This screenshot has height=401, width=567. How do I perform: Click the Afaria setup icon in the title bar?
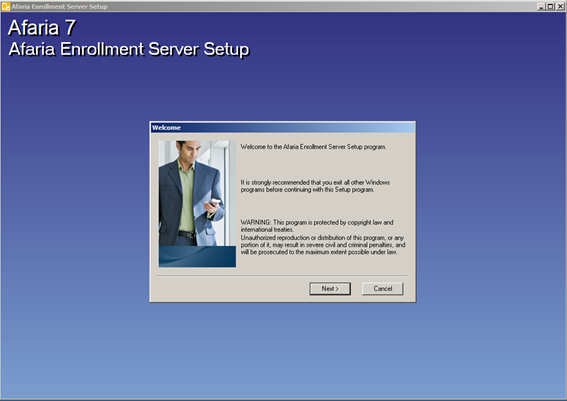(x=6, y=7)
